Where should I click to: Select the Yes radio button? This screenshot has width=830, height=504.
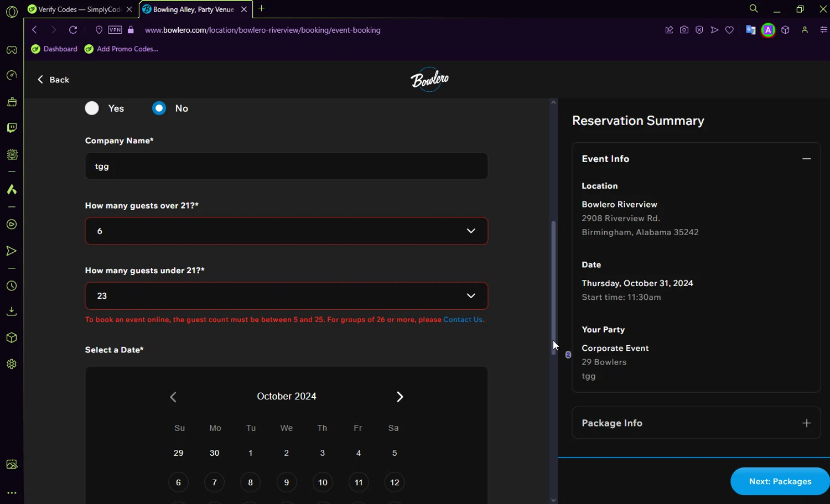tap(92, 108)
